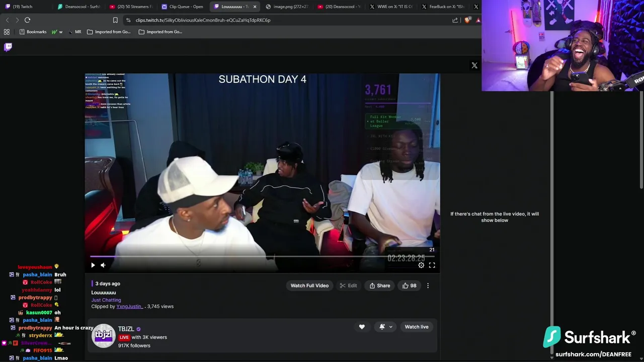This screenshot has width=644, height=362.
Task: Open second Imported from Go... folder
Action: pyautogui.click(x=160, y=32)
